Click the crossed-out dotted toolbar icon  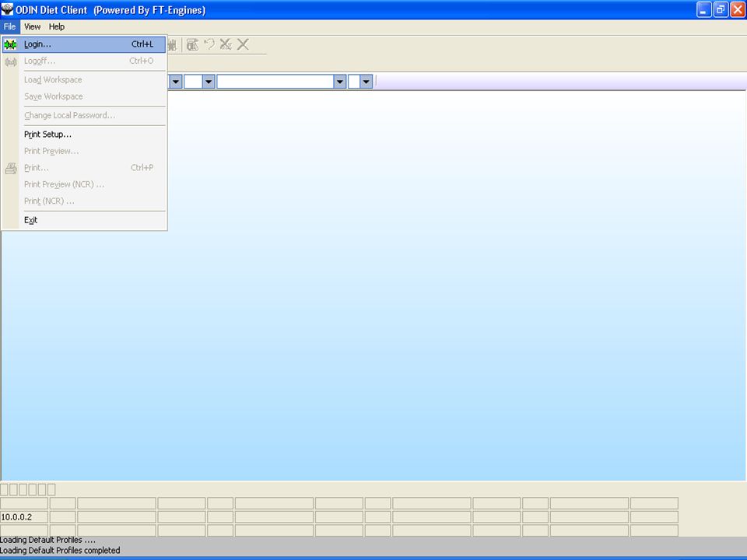(226, 44)
